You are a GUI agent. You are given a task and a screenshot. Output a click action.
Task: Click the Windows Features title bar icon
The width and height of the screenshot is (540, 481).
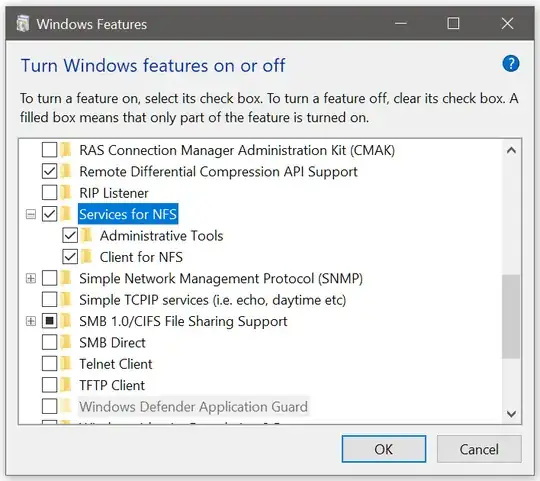click(x=23, y=24)
